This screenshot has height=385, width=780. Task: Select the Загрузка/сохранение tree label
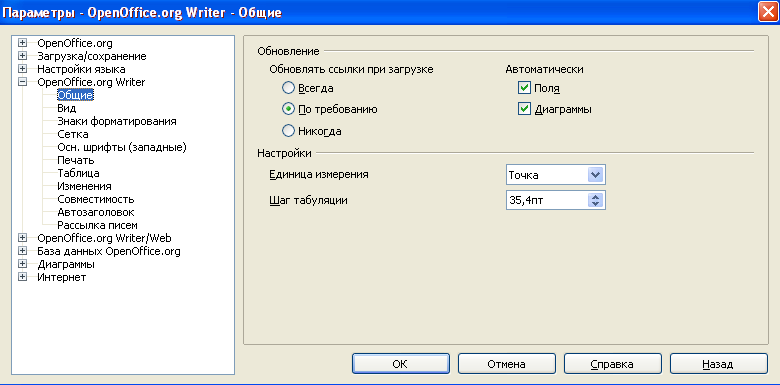tap(92, 56)
